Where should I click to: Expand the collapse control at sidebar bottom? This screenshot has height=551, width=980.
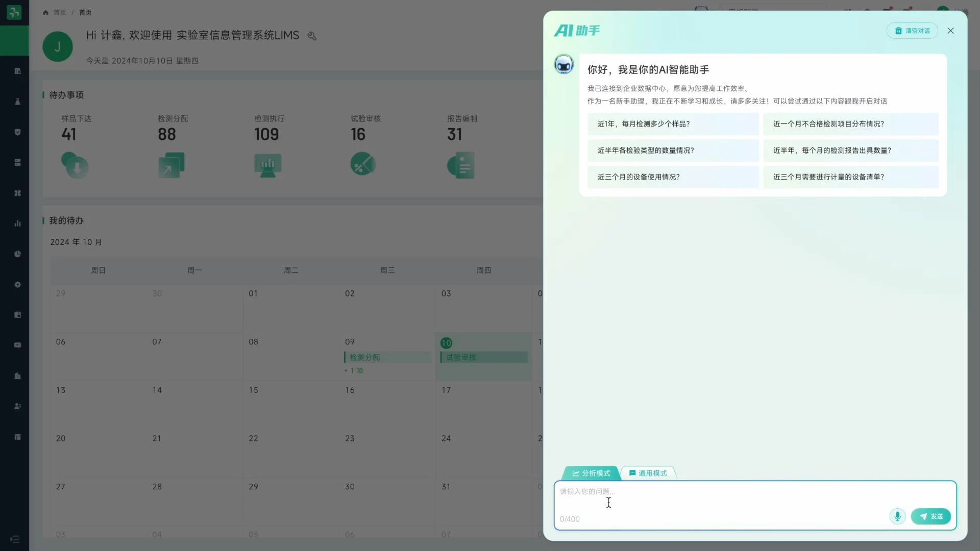pos(15,539)
